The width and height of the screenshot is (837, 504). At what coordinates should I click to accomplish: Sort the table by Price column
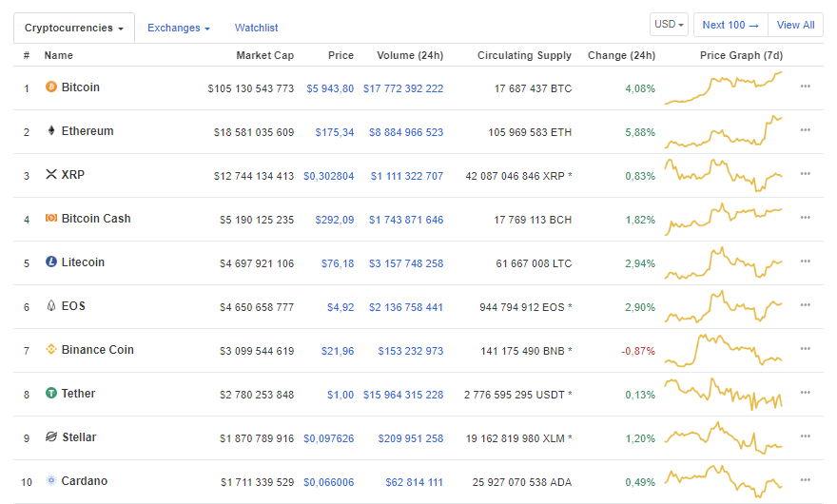coord(341,55)
